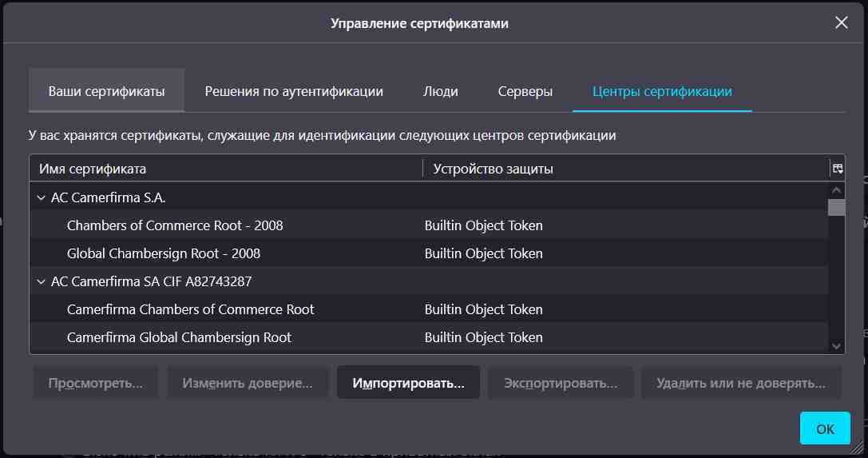The height and width of the screenshot is (458, 868).
Task: Close the certificate manager dialog with X
Action: tap(841, 22)
